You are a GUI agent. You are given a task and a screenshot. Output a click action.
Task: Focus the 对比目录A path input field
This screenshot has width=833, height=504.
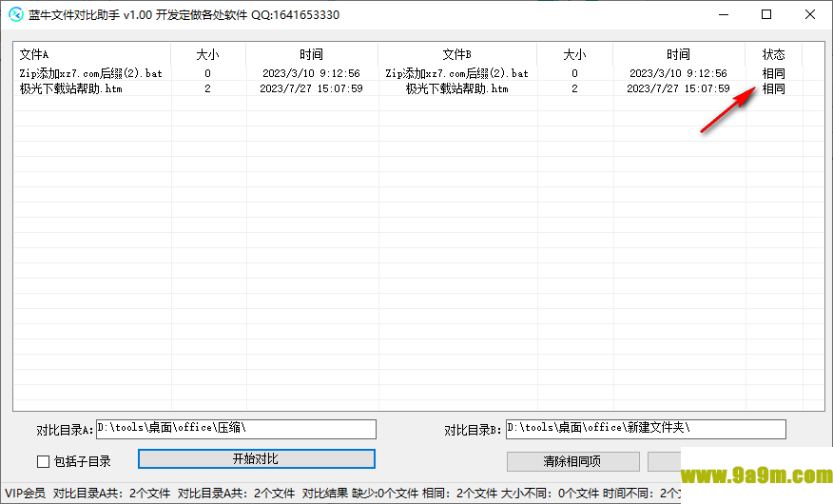pos(236,429)
